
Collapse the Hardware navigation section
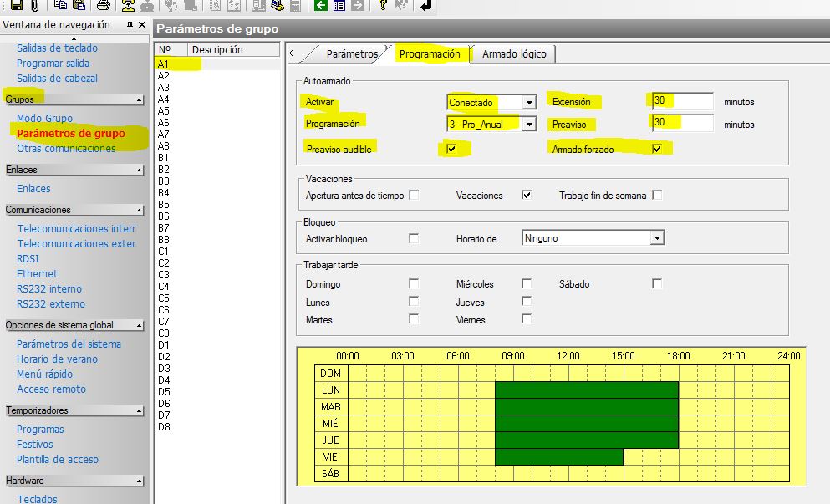139,481
